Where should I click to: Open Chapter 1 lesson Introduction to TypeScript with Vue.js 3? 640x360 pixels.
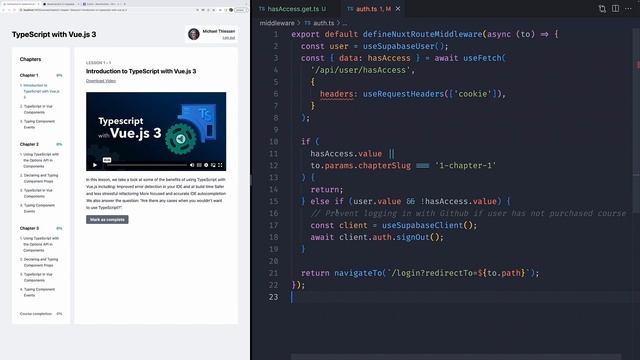pyautogui.click(x=41, y=91)
